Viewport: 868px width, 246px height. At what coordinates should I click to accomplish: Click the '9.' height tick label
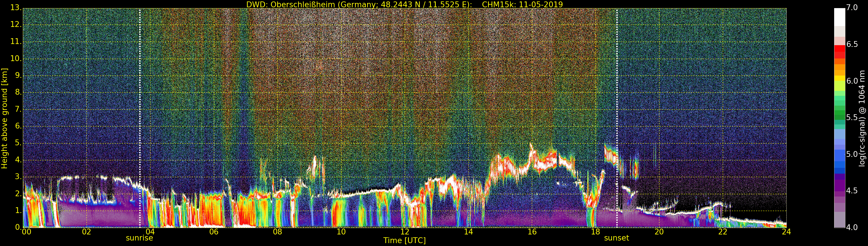[x=18, y=76]
